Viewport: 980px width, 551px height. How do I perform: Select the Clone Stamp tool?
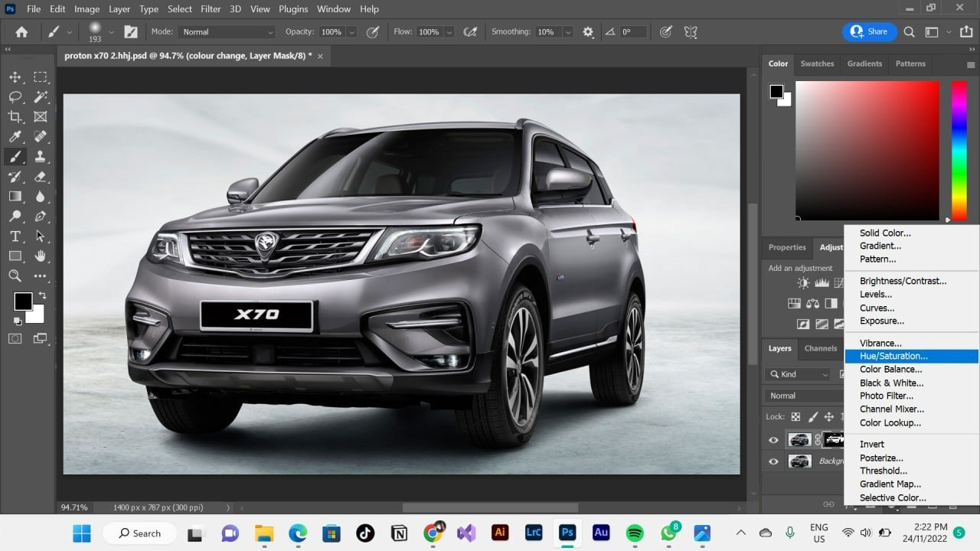point(41,157)
